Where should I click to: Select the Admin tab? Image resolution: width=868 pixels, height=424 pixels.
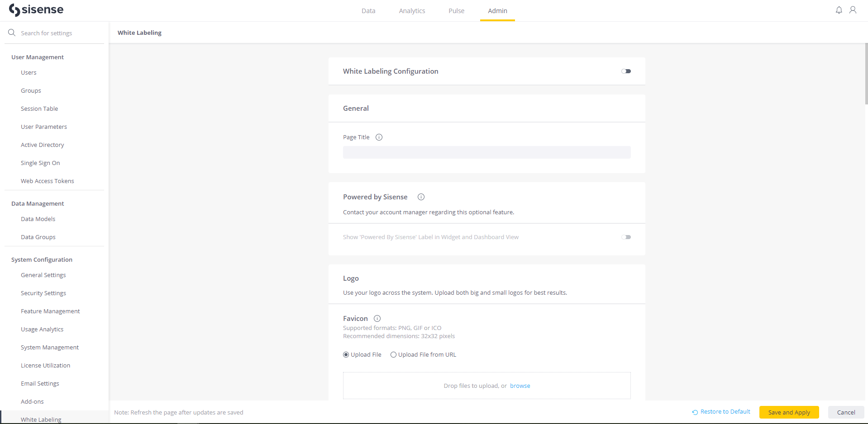click(x=497, y=11)
